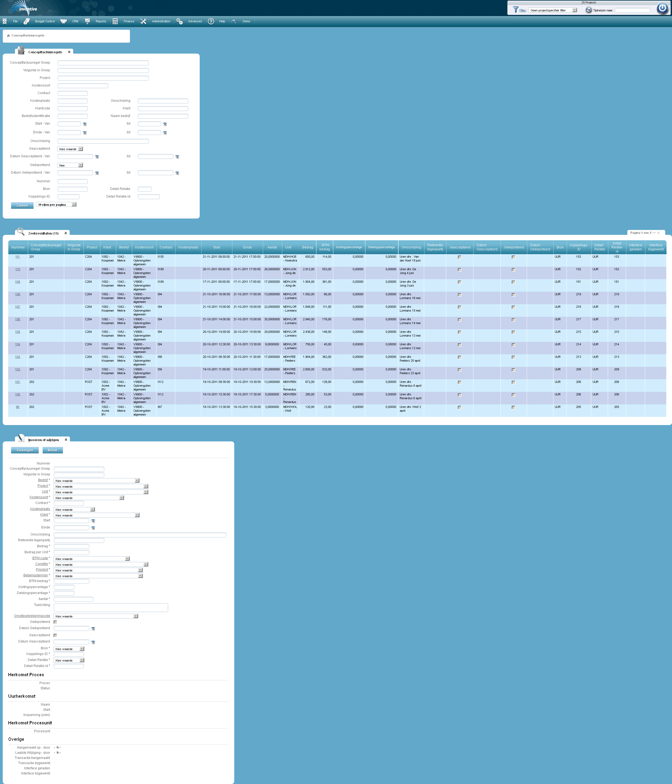Check the Geëxporteerd checkbox in the entry form
This screenshot has width=672, height=784.
point(55,622)
